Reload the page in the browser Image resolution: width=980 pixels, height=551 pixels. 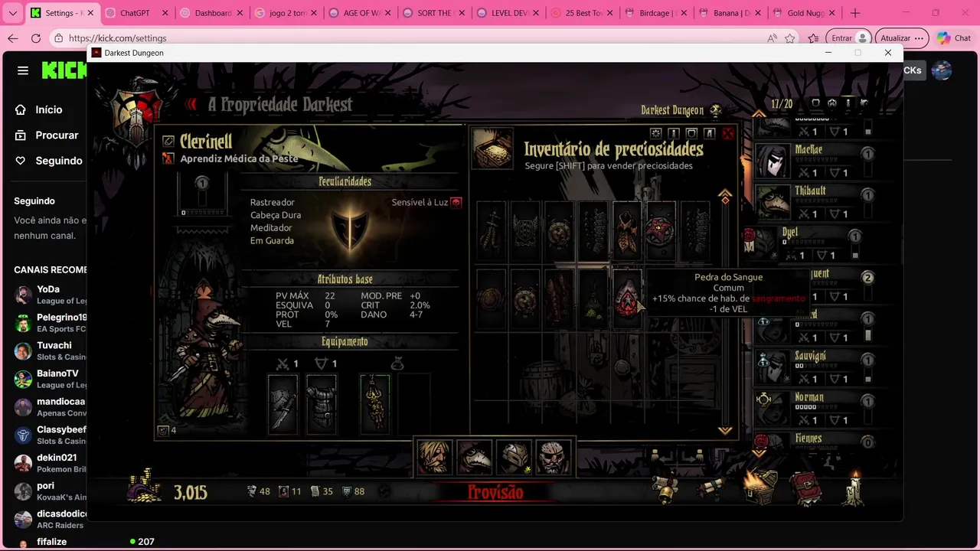click(36, 38)
